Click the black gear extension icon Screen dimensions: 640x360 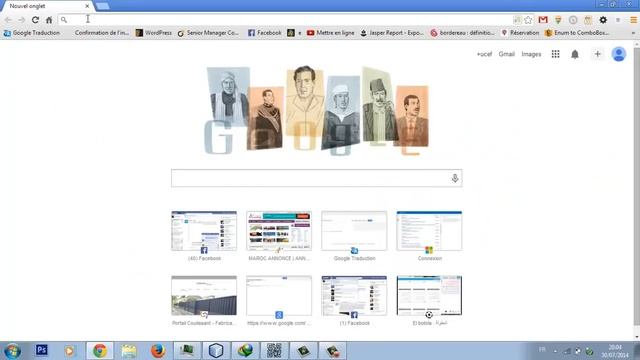point(603,20)
